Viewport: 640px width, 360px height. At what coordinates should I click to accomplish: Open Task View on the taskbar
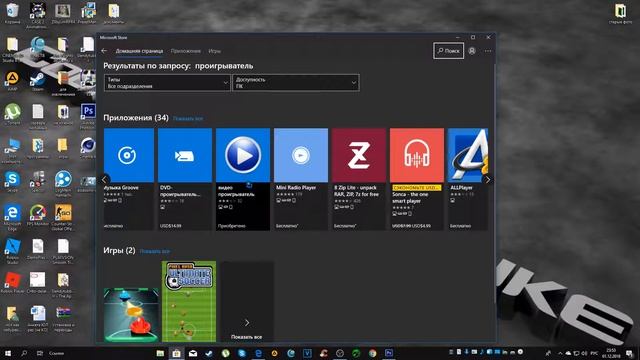coord(40,353)
